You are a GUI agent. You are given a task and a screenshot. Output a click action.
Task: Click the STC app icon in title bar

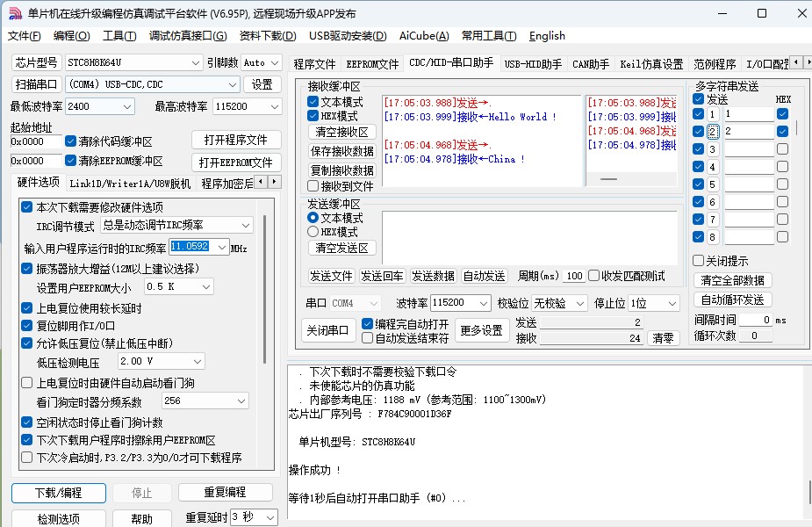click(x=16, y=13)
